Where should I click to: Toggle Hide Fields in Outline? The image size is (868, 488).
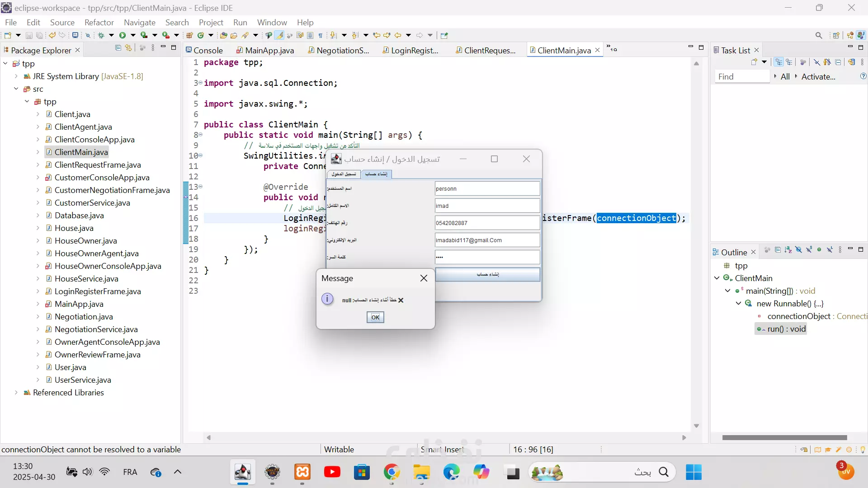(x=798, y=250)
